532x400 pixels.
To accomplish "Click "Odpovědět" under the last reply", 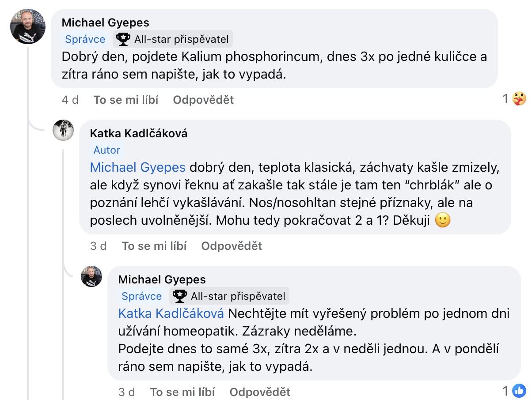I will click(x=260, y=392).
